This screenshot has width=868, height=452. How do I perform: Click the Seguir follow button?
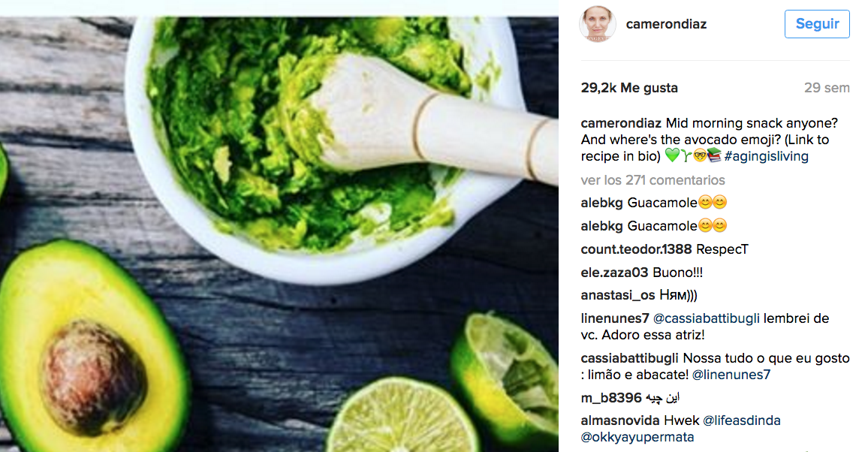[816, 24]
